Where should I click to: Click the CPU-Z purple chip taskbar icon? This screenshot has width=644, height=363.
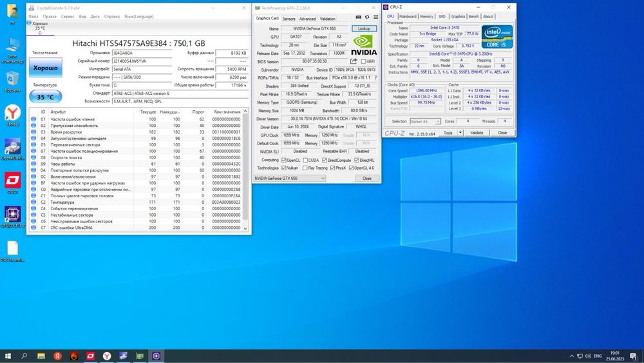(x=156, y=356)
